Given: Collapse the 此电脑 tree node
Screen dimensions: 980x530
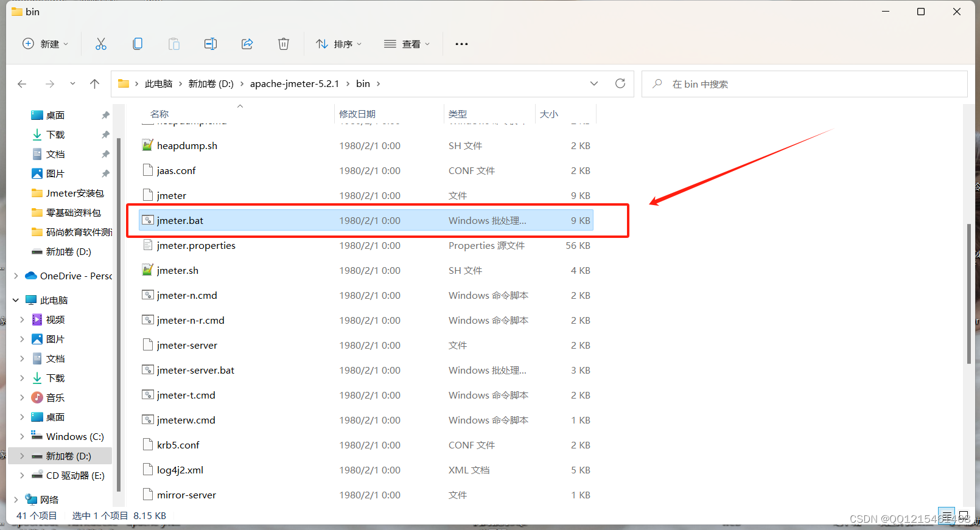Looking at the screenshot, I should [16, 300].
